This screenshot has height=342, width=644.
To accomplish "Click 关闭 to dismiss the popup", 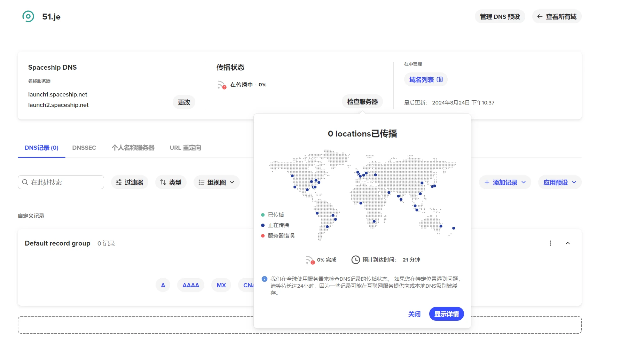I will (414, 314).
